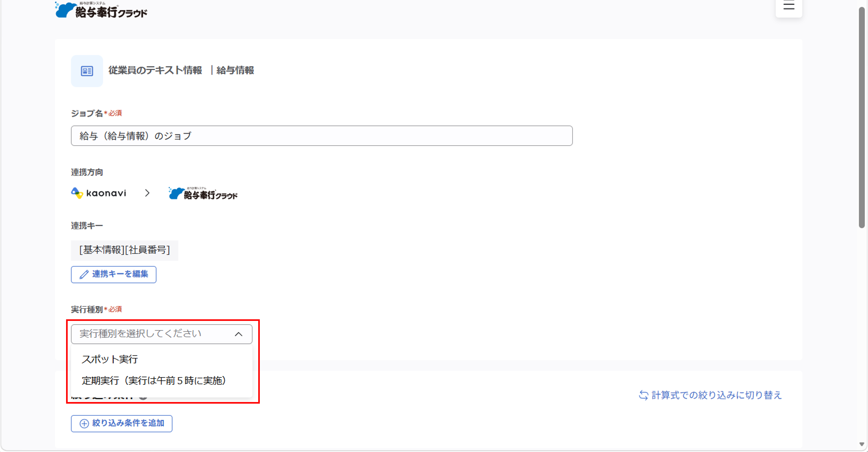Click the 給与情報 heading text
The image size is (868, 452).
coord(235,70)
